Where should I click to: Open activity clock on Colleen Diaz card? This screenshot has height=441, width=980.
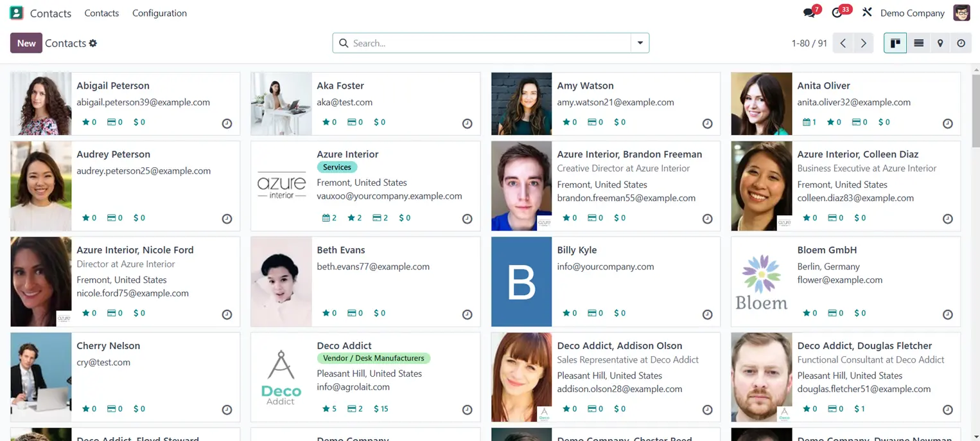947,219
